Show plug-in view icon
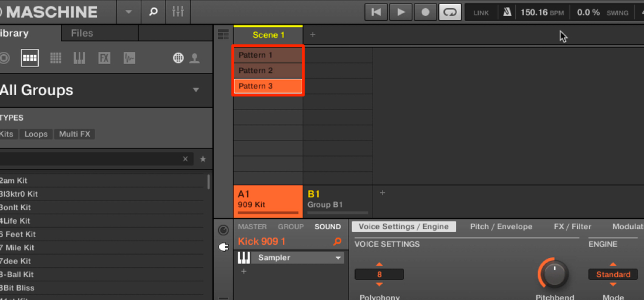Screen dimensions: 644x300 coord(223,247)
